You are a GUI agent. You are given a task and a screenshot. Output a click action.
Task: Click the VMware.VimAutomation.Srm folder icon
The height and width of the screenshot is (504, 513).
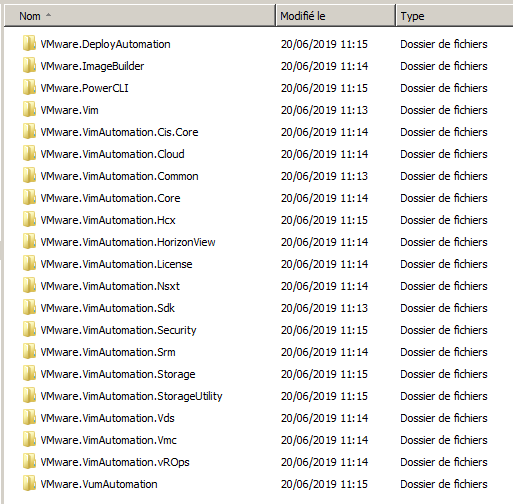point(29,352)
